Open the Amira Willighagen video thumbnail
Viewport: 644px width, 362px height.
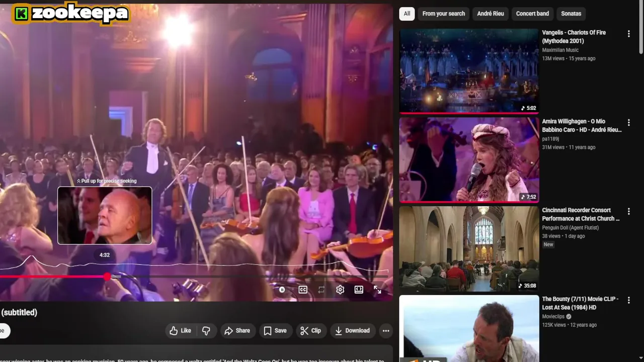pos(469,160)
